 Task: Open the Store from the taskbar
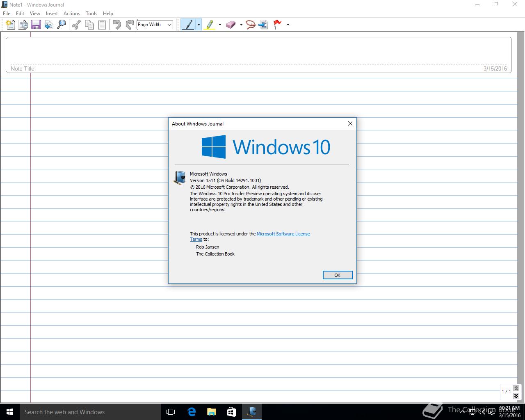pos(232,412)
